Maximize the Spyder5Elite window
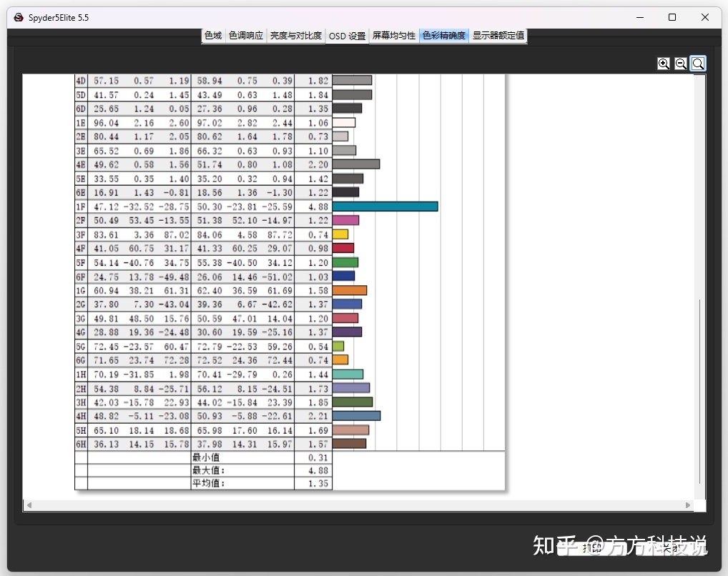The image size is (728, 576). 672,17
